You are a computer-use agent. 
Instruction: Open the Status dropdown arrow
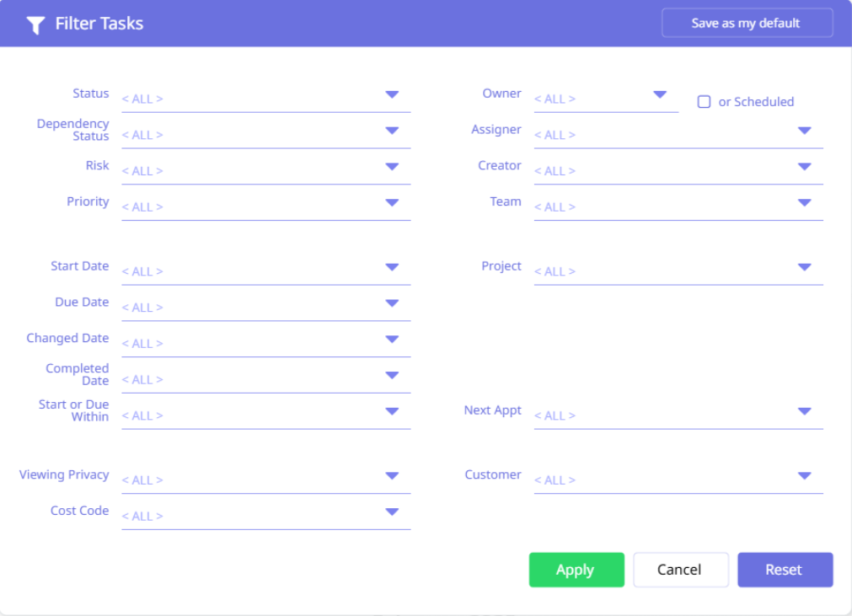392,94
